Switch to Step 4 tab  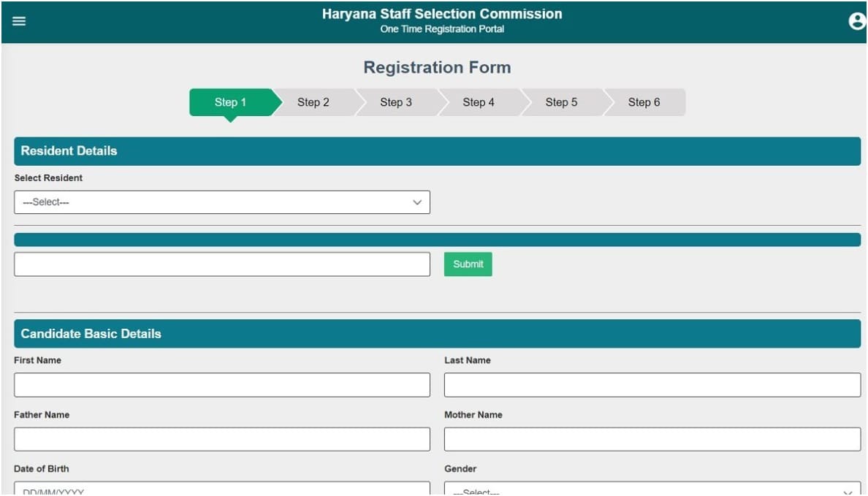(x=479, y=102)
